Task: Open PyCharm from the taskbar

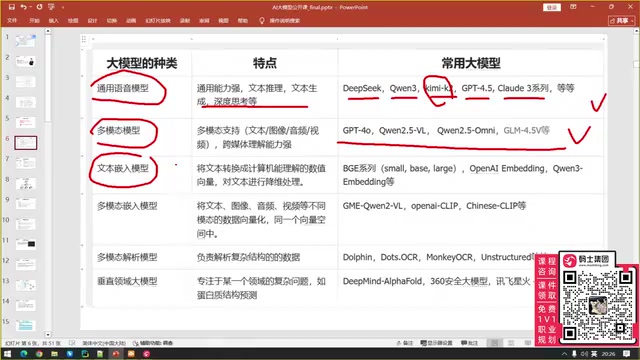Action: pyautogui.click(x=85, y=354)
